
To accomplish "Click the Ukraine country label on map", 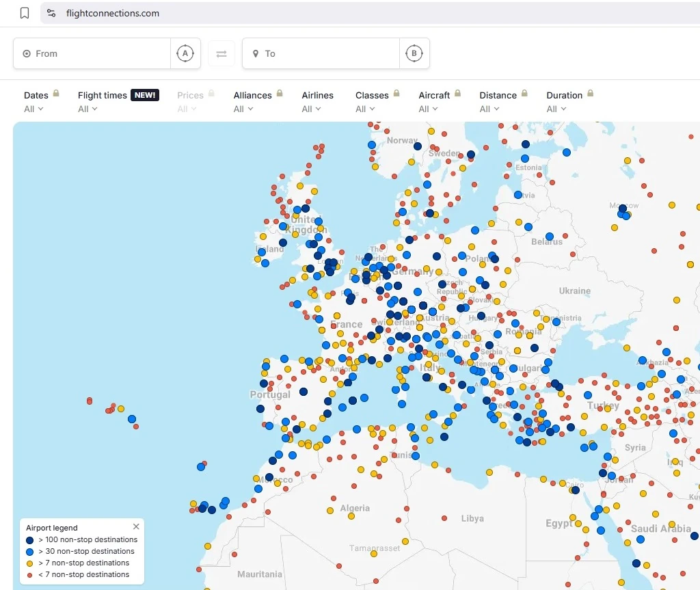I will click(x=574, y=291).
